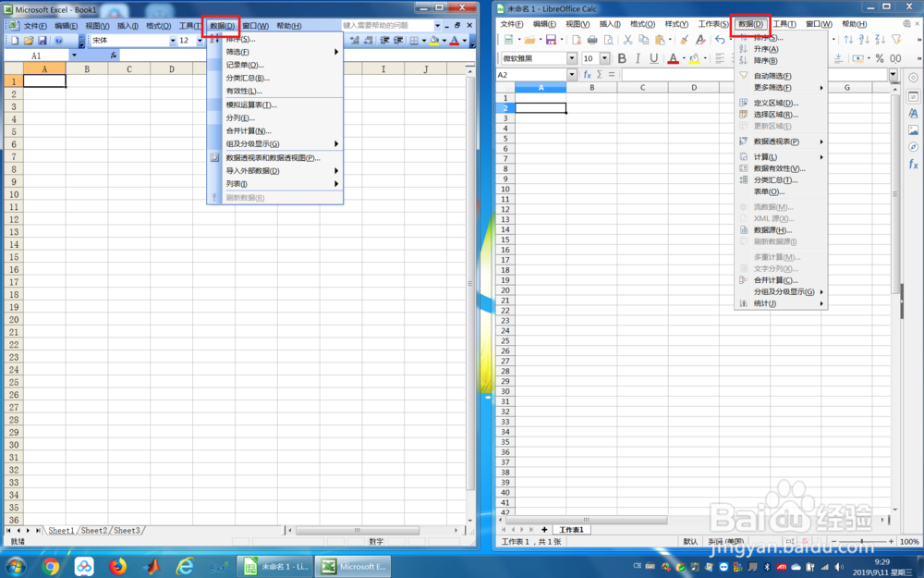Screen dimensions: 924x578
Task: Open Excel font size dropdown showing 12
Action: point(200,41)
